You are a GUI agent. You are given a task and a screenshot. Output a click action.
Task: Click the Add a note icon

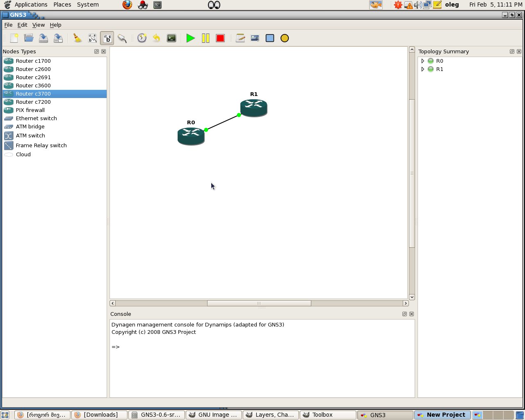(x=240, y=38)
